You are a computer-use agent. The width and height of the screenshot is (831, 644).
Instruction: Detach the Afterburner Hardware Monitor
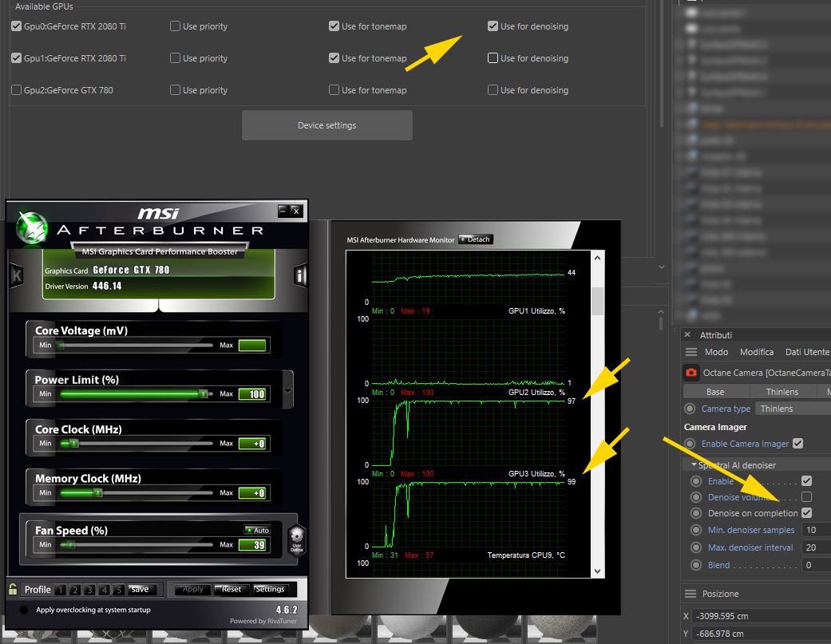point(476,239)
